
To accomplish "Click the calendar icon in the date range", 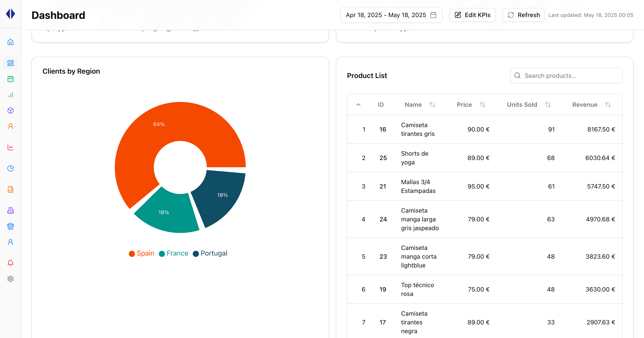I will pyautogui.click(x=433, y=15).
